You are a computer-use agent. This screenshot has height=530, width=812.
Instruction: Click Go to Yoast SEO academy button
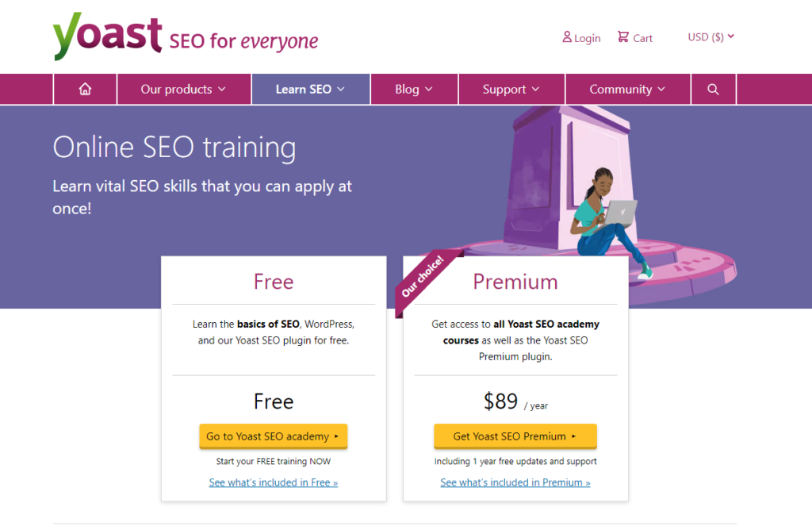[273, 436]
